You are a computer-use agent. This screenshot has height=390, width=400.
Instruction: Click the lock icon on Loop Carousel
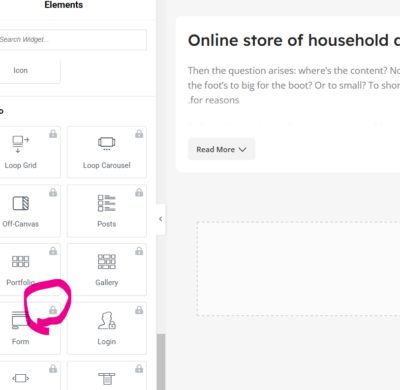pos(139,134)
